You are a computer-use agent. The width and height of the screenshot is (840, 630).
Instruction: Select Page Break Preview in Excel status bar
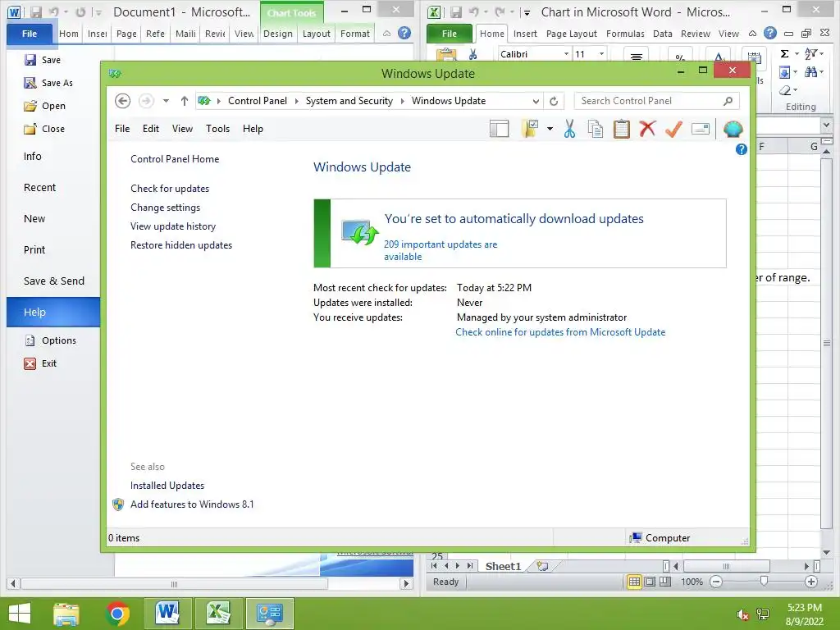coord(665,582)
